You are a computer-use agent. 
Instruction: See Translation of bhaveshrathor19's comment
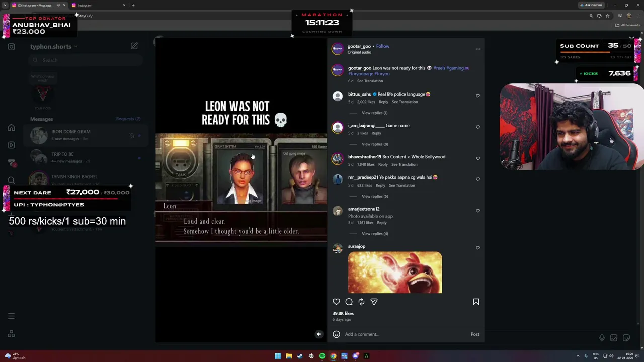pyautogui.click(x=405, y=164)
